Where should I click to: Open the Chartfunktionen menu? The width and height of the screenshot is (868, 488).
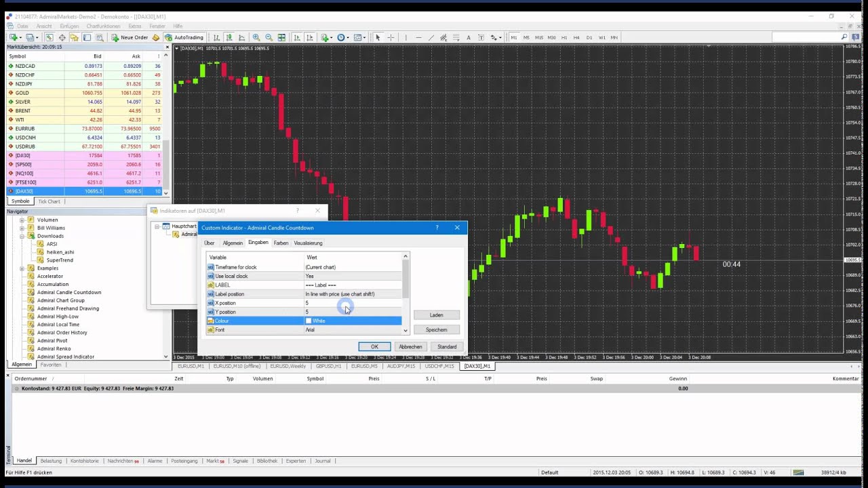click(x=102, y=26)
